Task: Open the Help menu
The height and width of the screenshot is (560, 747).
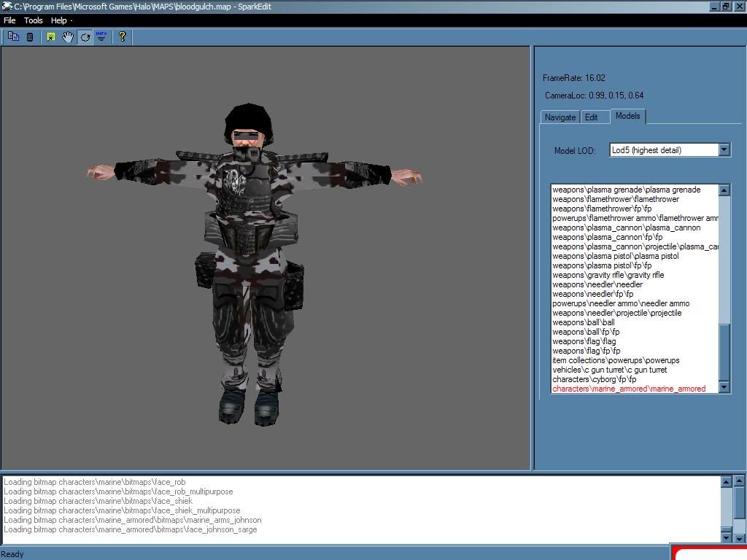Action: click(x=59, y=20)
